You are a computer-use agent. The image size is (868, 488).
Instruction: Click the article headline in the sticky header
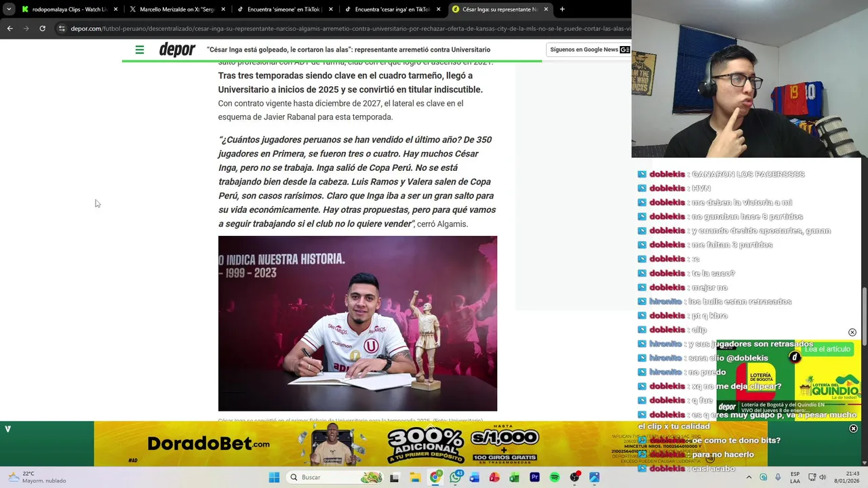pyautogui.click(x=349, y=49)
